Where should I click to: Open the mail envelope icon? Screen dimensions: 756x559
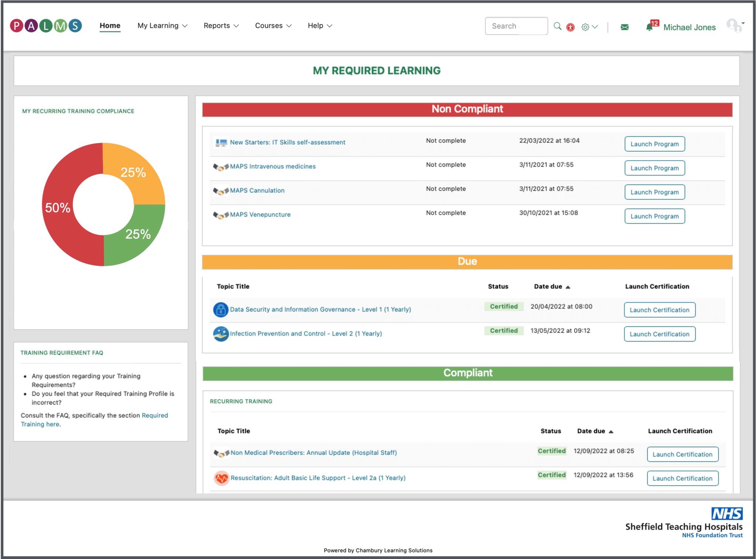pyautogui.click(x=624, y=27)
